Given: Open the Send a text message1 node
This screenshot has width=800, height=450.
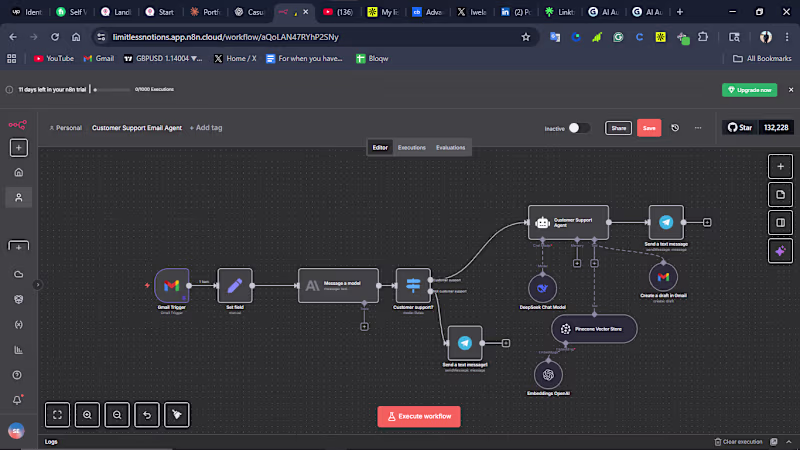Looking at the screenshot, I should (x=465, y=343).
